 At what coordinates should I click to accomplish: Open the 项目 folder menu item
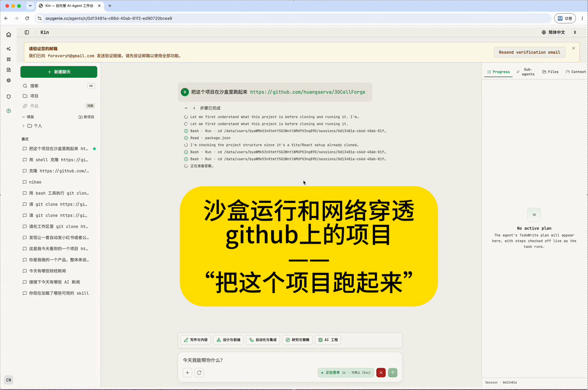59,96
